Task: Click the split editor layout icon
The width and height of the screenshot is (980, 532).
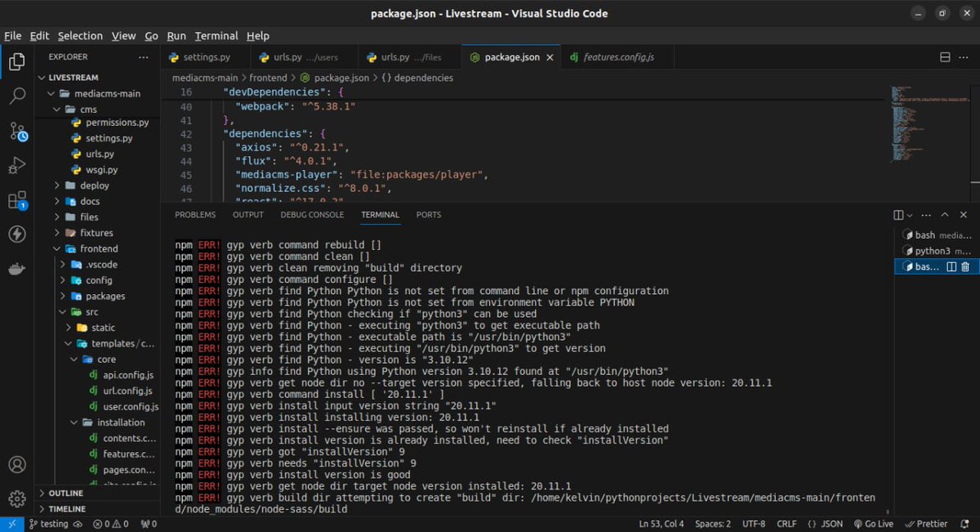Action: point(945,57)
